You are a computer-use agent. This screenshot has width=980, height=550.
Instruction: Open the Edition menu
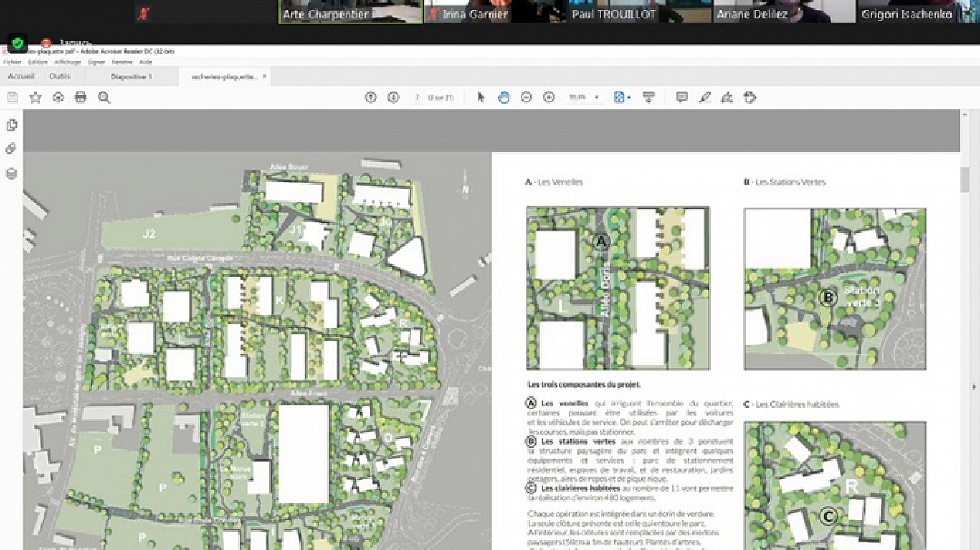[37, 62]
